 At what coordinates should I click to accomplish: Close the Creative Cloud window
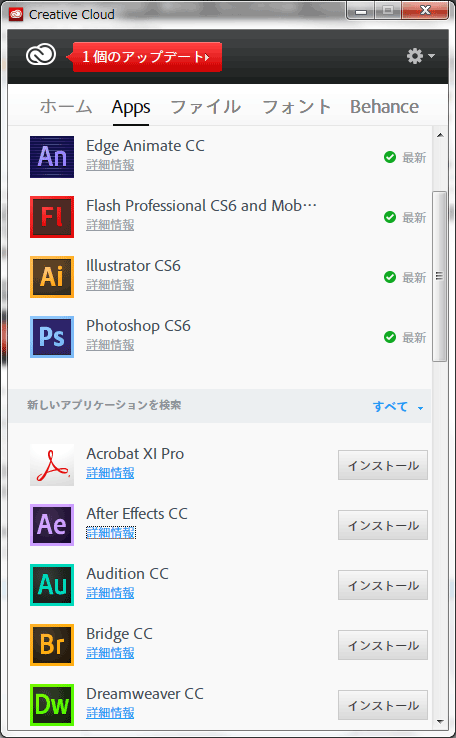tap(425, 11)
